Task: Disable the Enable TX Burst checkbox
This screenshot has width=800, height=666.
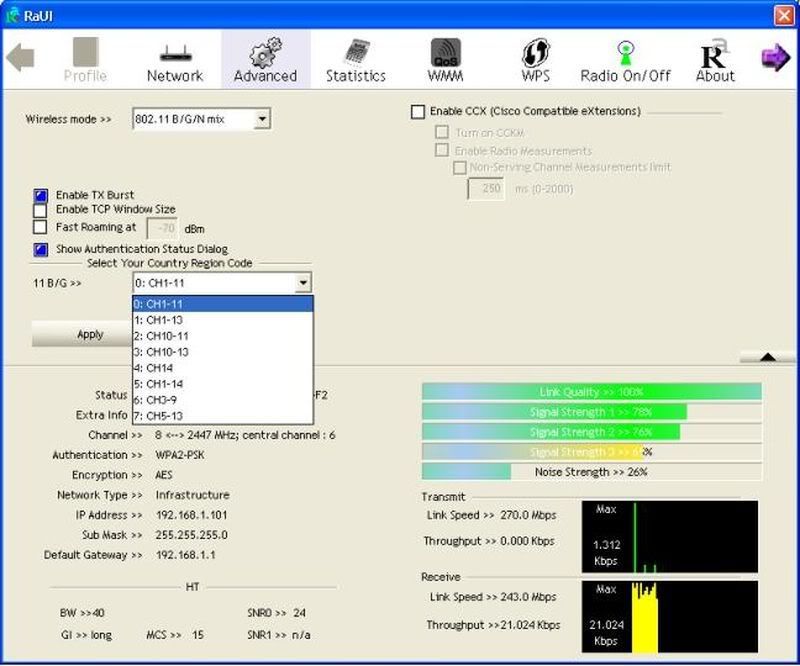Action: tap(41, 195)
